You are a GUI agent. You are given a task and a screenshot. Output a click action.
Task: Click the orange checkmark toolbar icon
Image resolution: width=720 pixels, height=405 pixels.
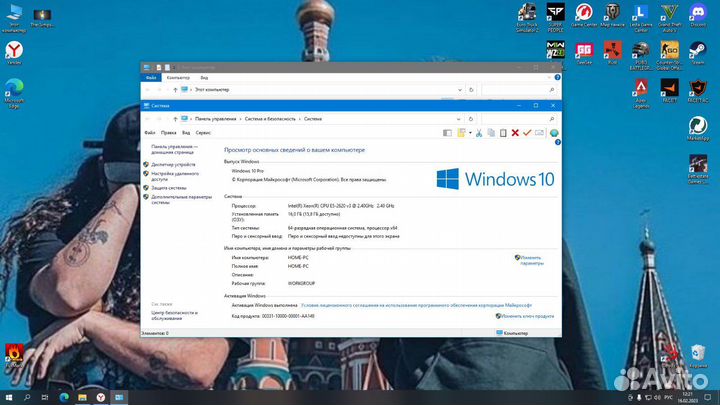click(x=527, y=133)
